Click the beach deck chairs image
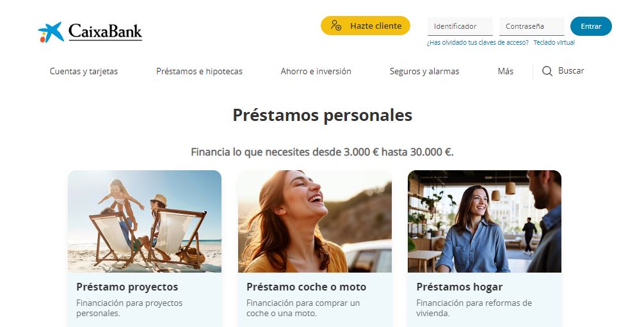Screen dimensions: 644x327 click(x=145, y=221)
